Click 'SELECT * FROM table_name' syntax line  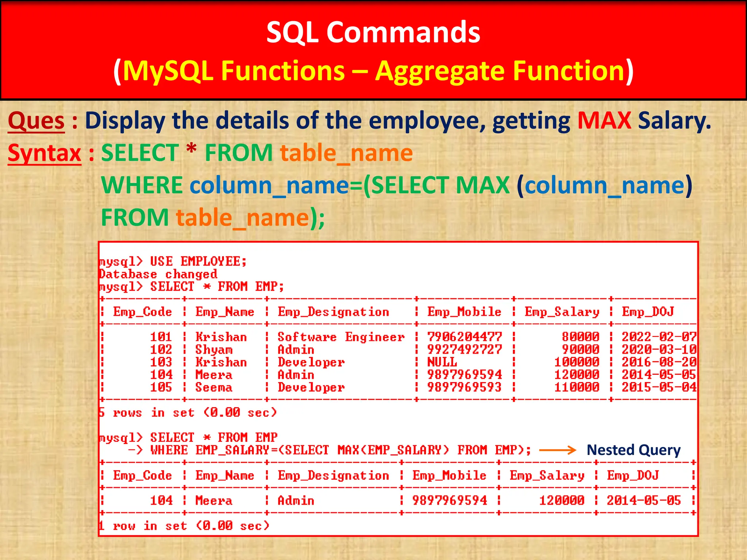click(x=257, y=153)
